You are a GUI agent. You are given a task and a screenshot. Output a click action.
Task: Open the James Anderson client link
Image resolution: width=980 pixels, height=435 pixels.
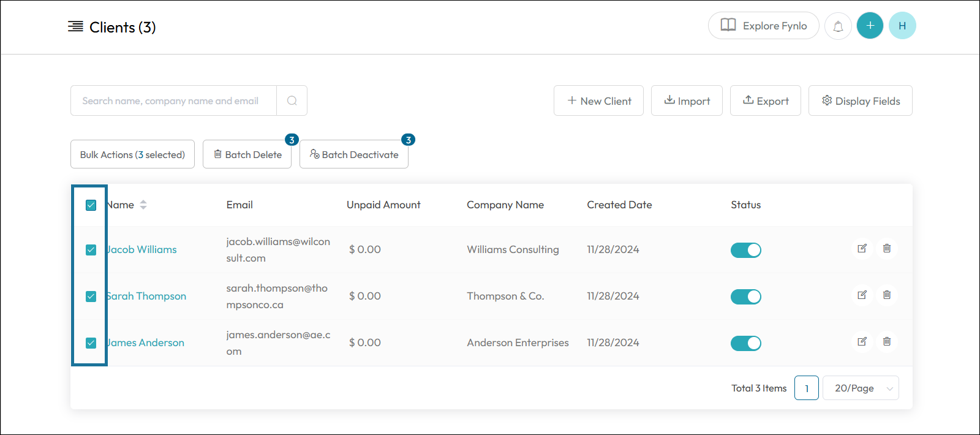[x=145, y=342]
